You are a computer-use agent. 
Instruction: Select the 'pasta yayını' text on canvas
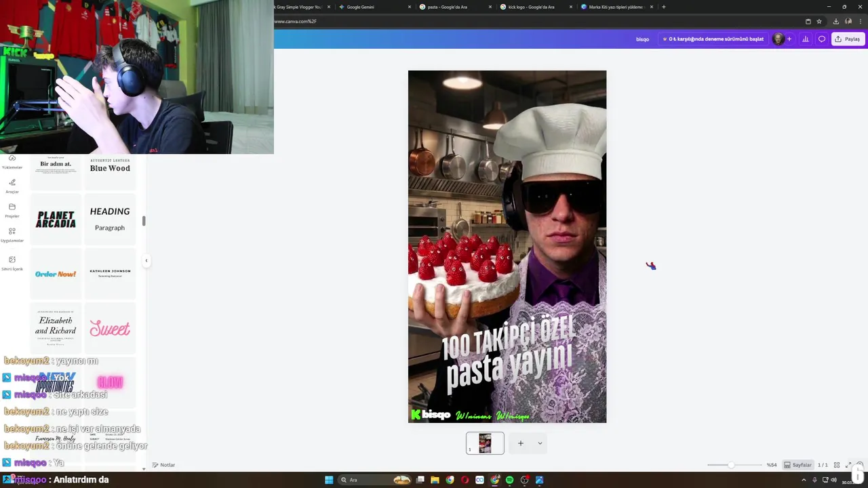509,367
